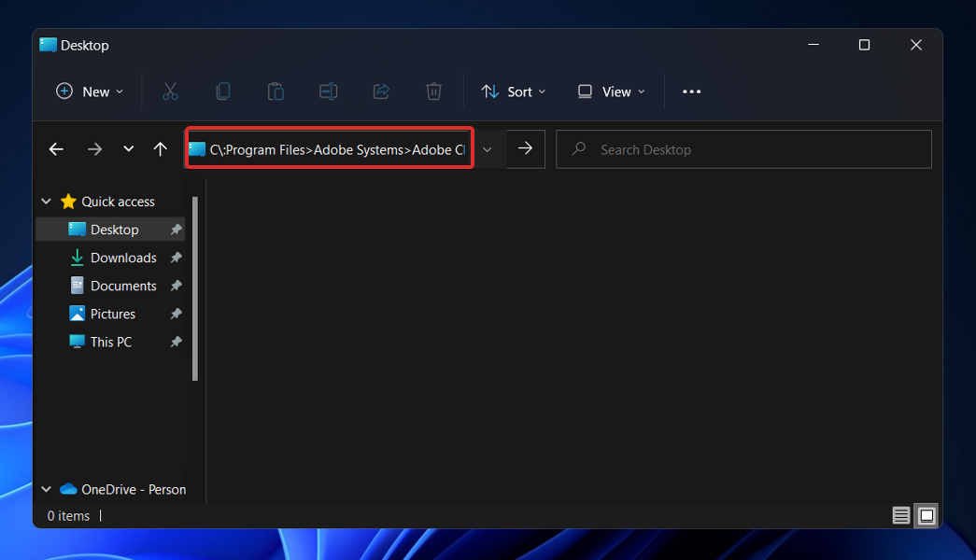The width and height of the screenshot is (976, 560).
Task: Click the Paste clipboard icon
Action: 276,91
